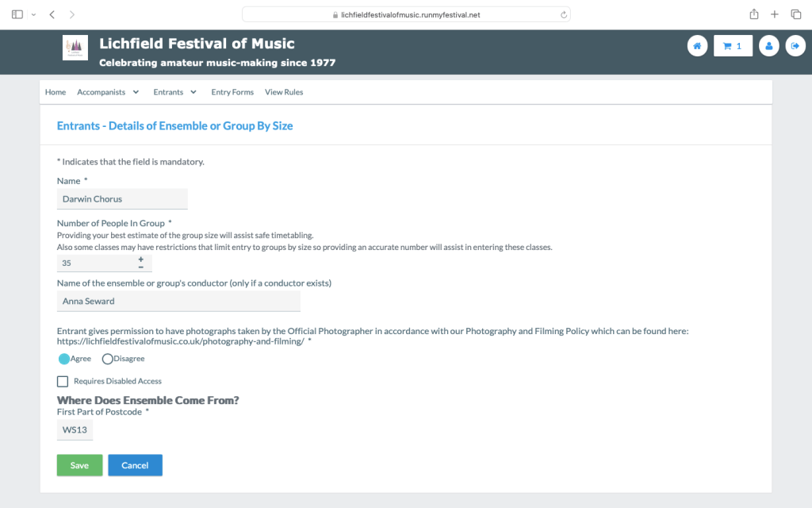This screenshot has height=508, width=812.
Task: Select the Agree radio button
Action: click(x=64, y=359)
